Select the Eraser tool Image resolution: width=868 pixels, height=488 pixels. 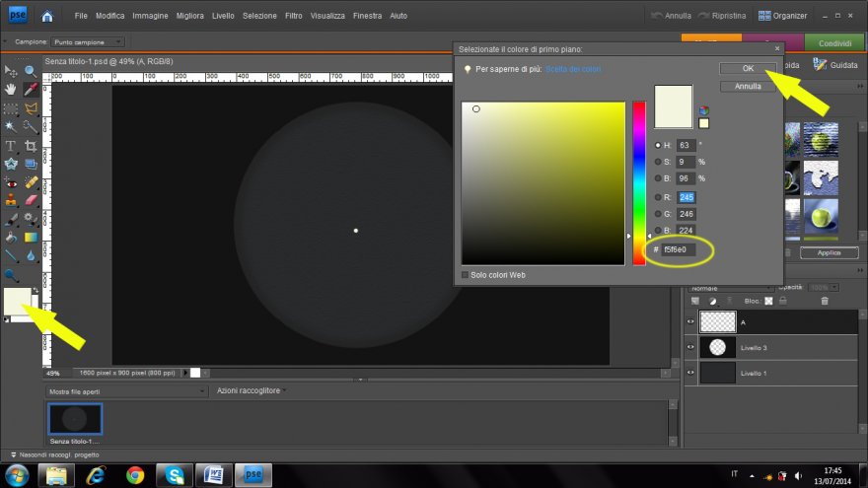click(x=31, y=200)
